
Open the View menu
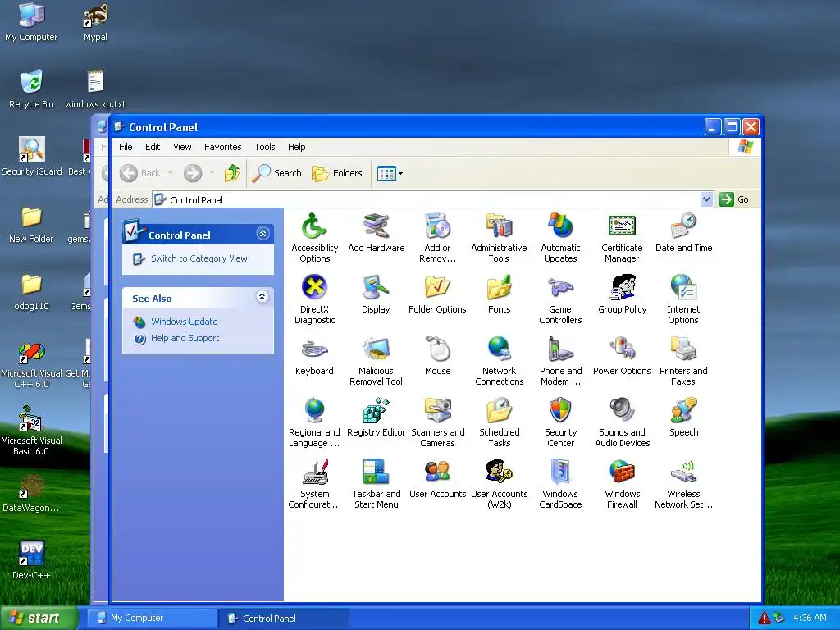coord(182,147)
